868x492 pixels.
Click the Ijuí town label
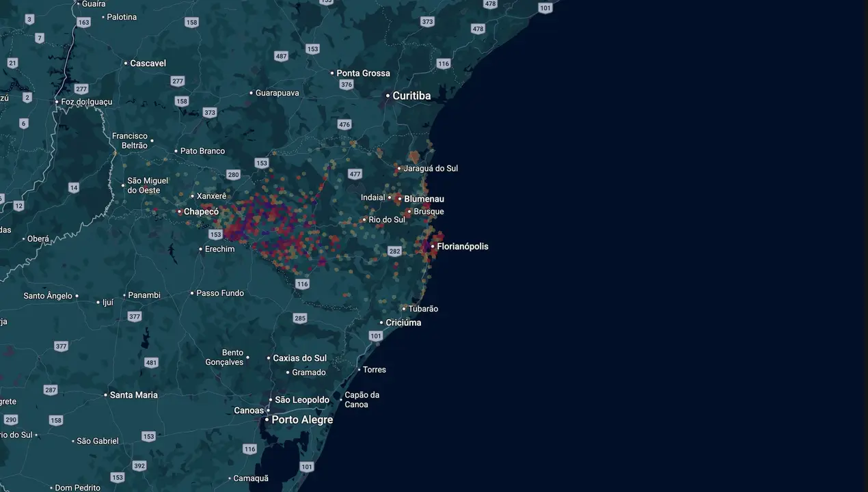108,302
